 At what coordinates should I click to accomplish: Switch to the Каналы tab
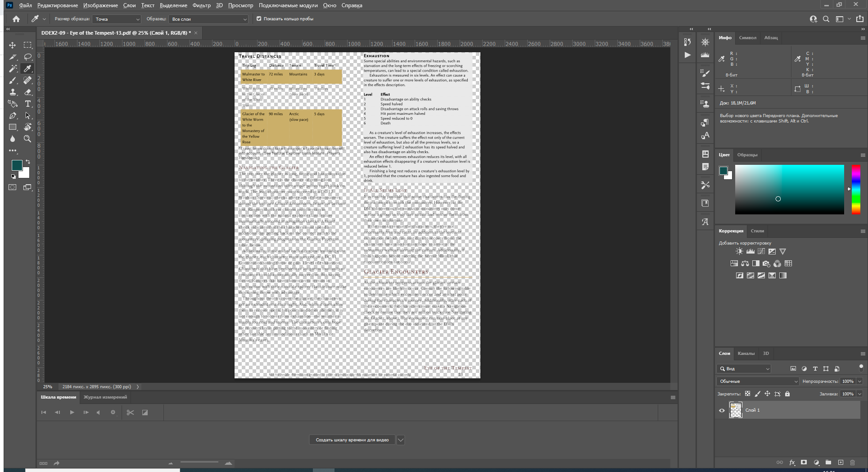click(x=746, y=353)
